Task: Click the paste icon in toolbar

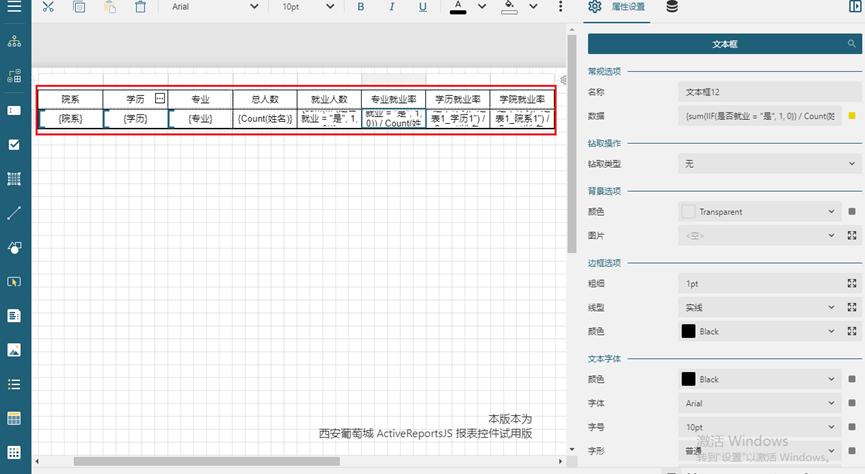Action: click(x=110, y=7)
